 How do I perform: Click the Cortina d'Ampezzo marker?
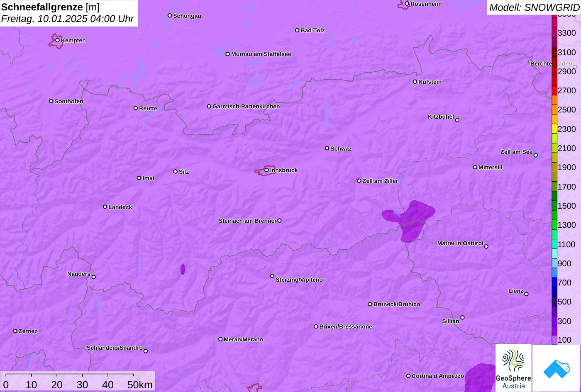(x=408, y=376)
